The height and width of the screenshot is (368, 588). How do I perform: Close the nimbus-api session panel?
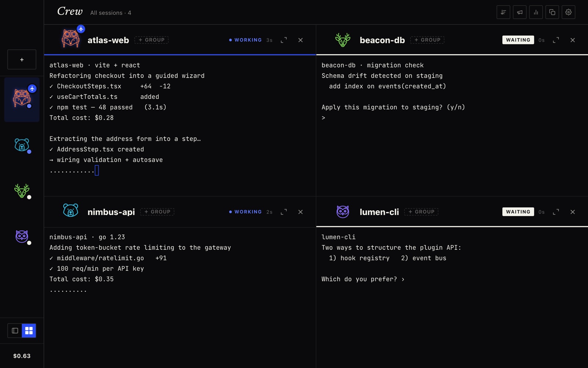[x=301, y=212]
